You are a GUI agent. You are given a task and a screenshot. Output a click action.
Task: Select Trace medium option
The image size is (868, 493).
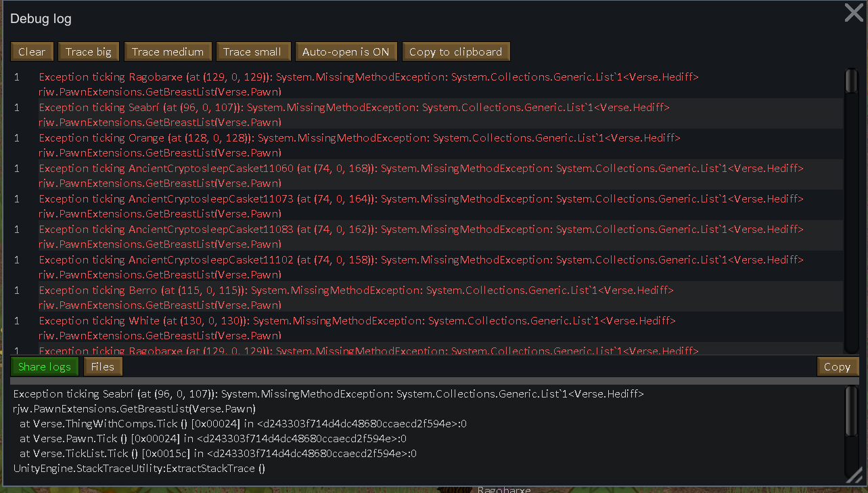click(168, 51)
